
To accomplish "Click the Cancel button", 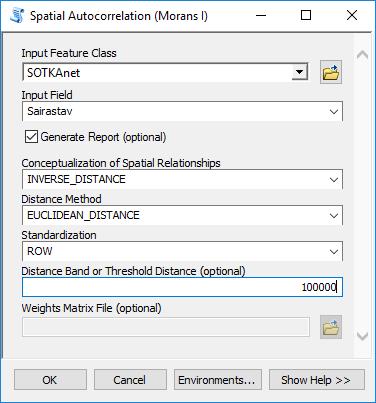I will (x=130, y=380).
